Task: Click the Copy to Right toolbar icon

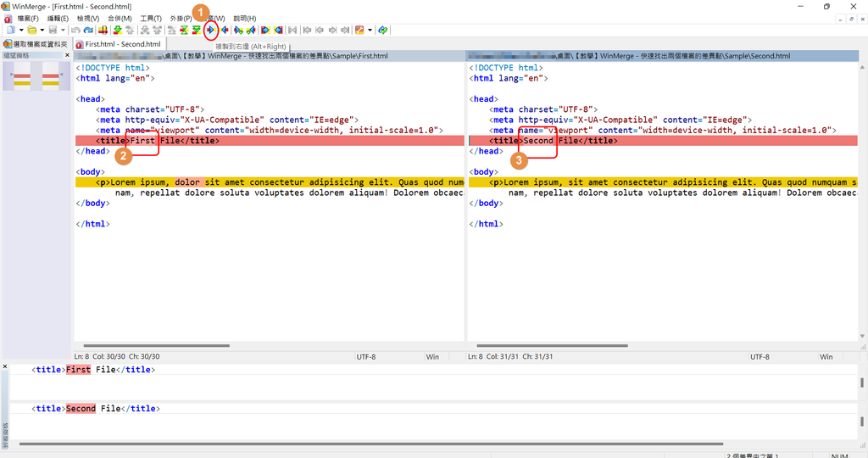Action: point(210,31)
